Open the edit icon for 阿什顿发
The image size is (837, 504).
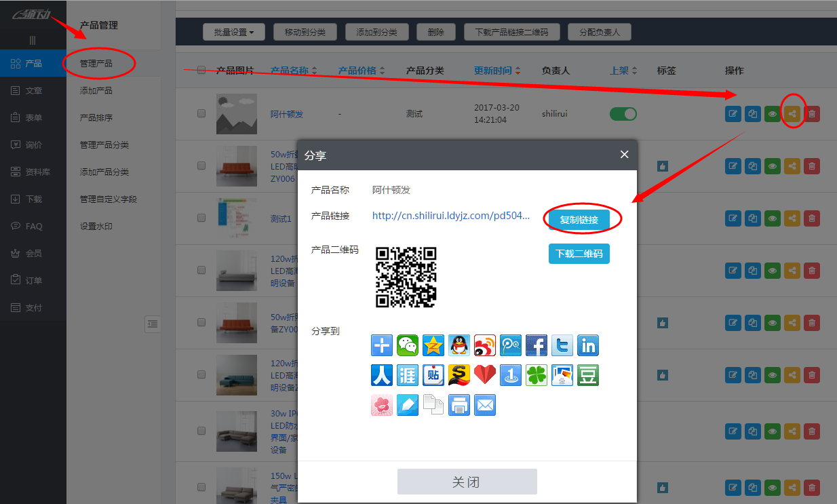tap(733, 113)
